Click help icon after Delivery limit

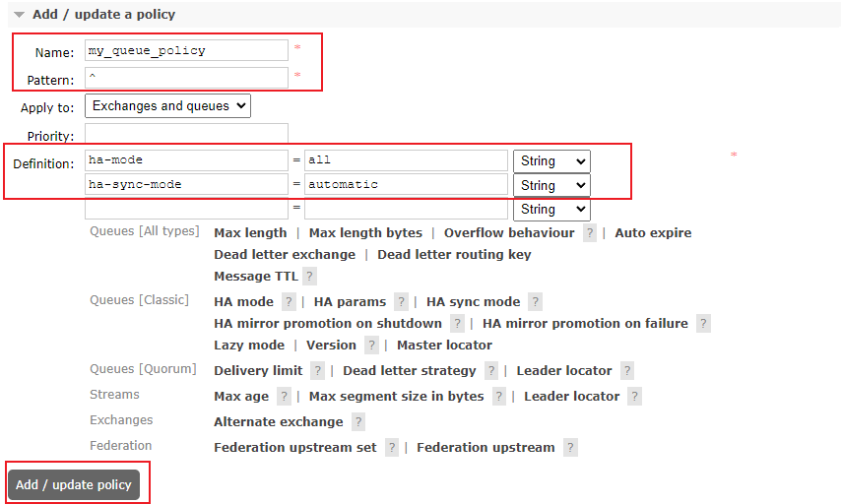click(317, 371)
